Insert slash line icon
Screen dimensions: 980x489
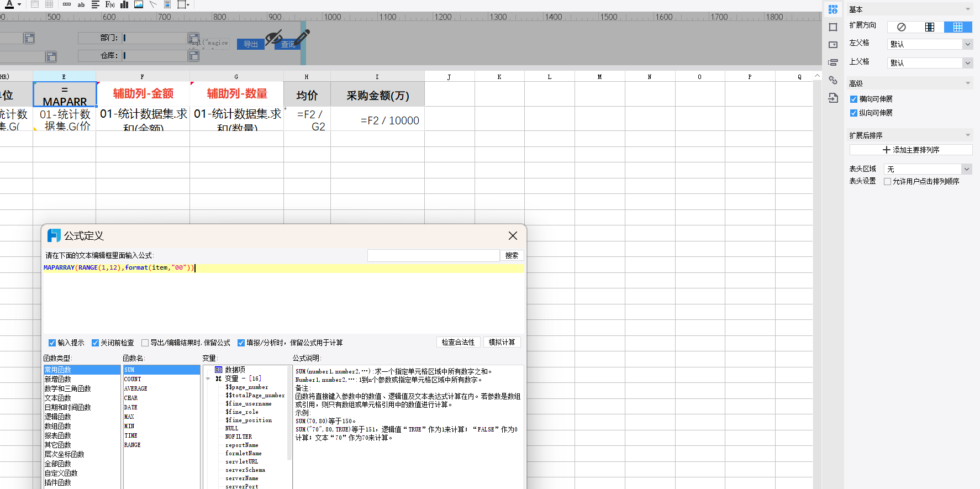[x=153, y=4]
